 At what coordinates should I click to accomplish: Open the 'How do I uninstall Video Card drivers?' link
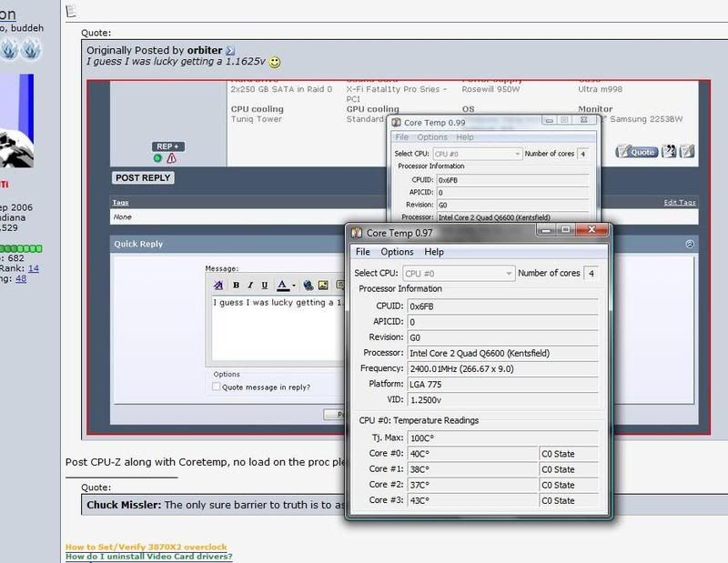(149, 556)
